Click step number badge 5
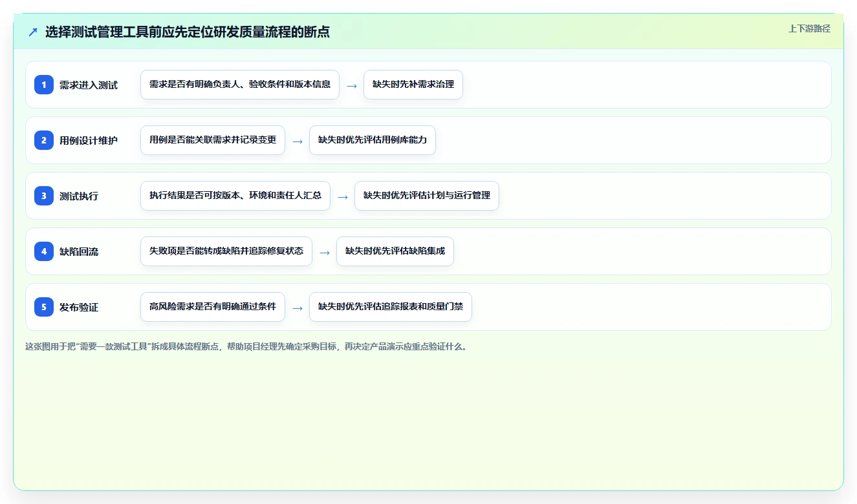 pyautogui.click(x=44, y=307)
